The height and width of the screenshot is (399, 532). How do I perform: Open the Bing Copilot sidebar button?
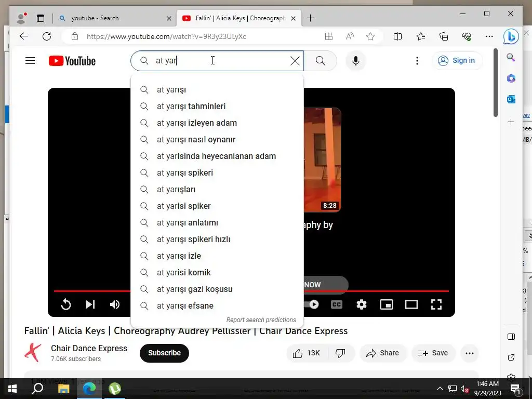[x=511, y=37]
